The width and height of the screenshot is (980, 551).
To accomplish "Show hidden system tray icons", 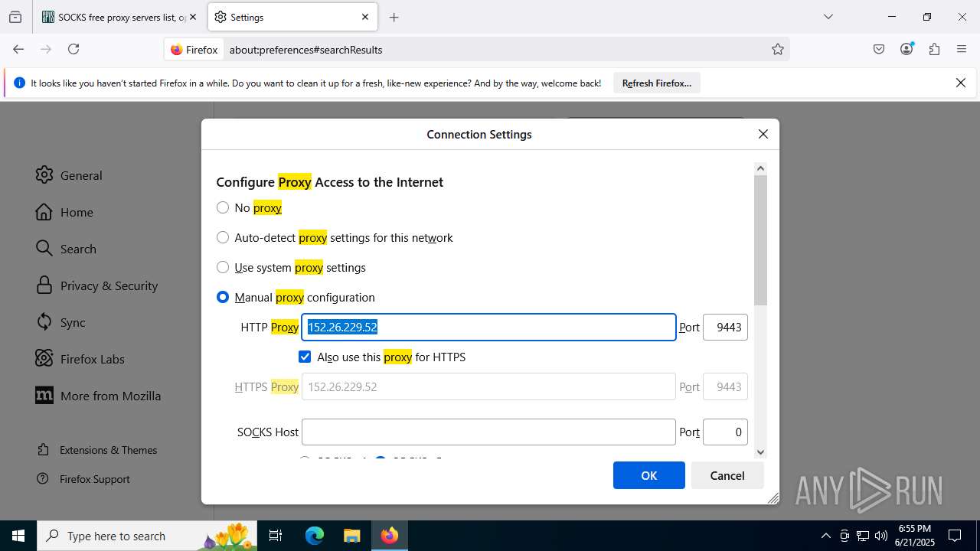I will (x=825, y=536).
